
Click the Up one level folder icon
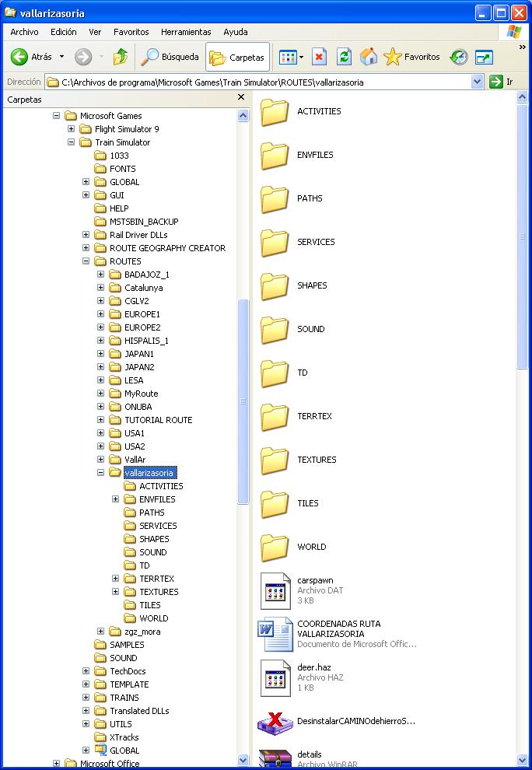click(120, 57)
